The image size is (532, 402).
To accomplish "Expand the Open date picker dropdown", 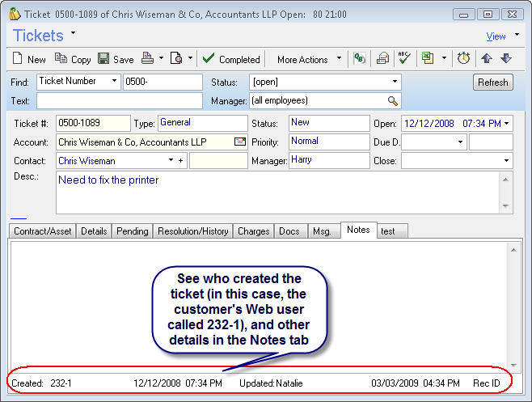I will pyautogui.click(x=506, y=124).
